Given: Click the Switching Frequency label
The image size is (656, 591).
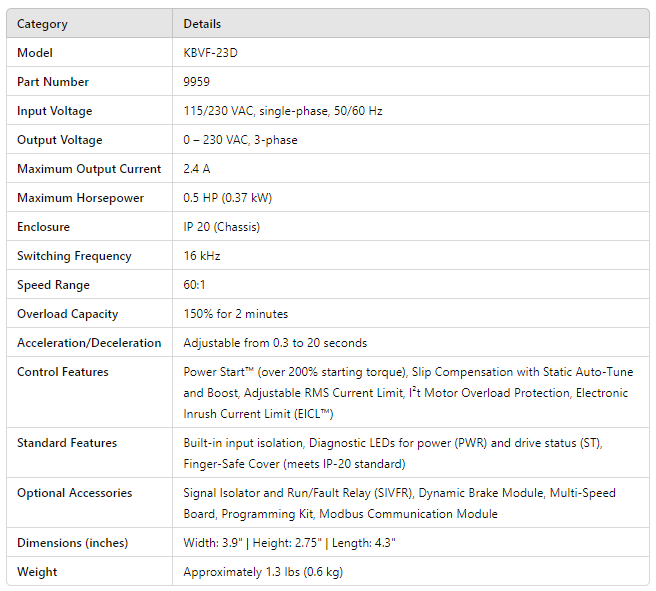Looking at the screenshot, I should point(74,256).
